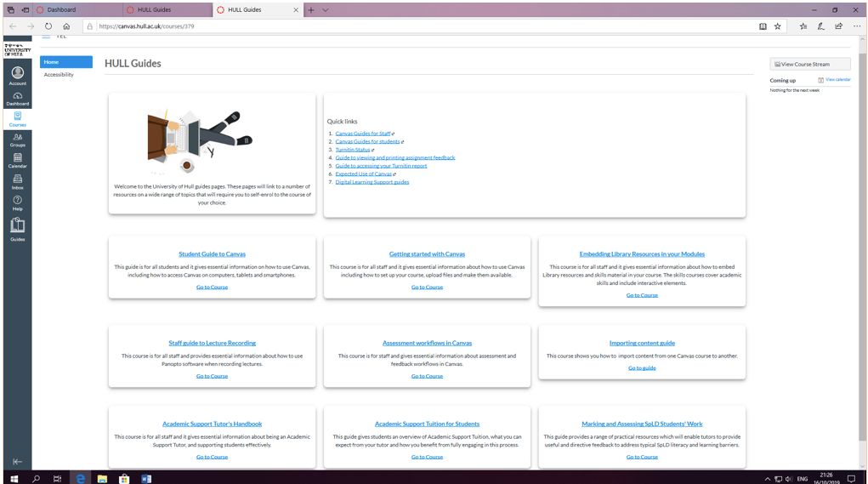The width and height of the screenshot is (868, 484).
Task: Toggle the course navigation hamburger menu
Action: pyautogui.click(x=46, y=36)
